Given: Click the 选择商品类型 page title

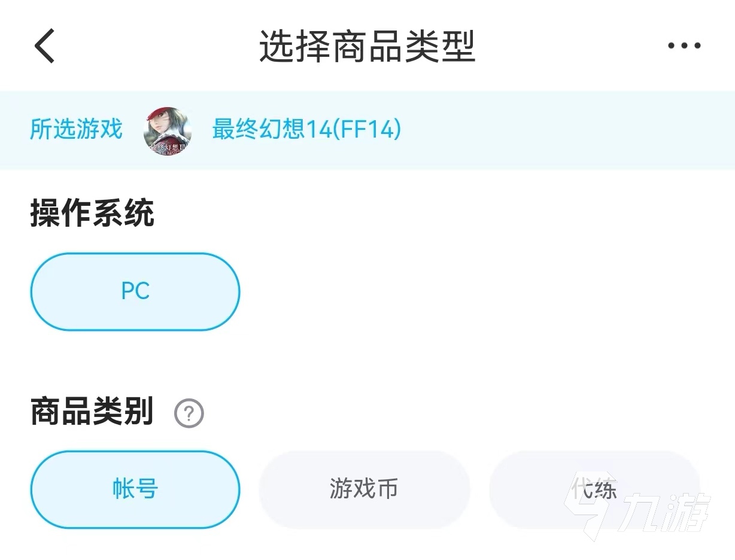Looking at the screenshot, I should (x=367, y=45).
